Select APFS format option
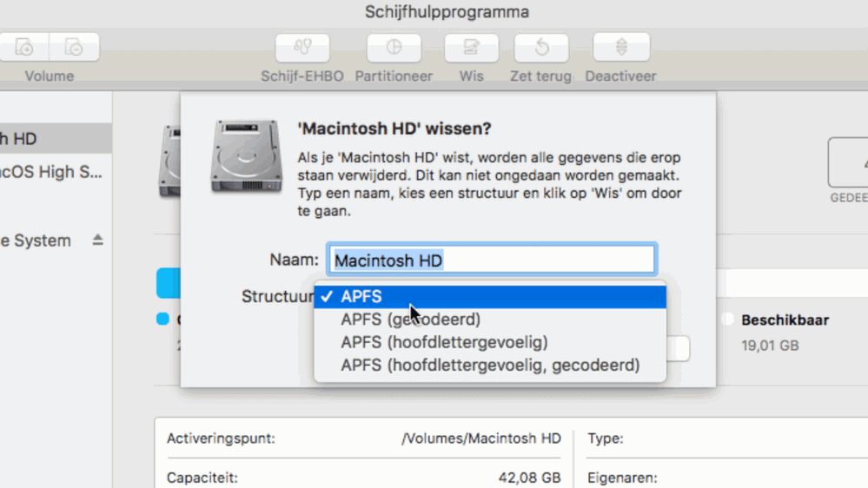Screen dimensions: 868x488 [490, 297]
